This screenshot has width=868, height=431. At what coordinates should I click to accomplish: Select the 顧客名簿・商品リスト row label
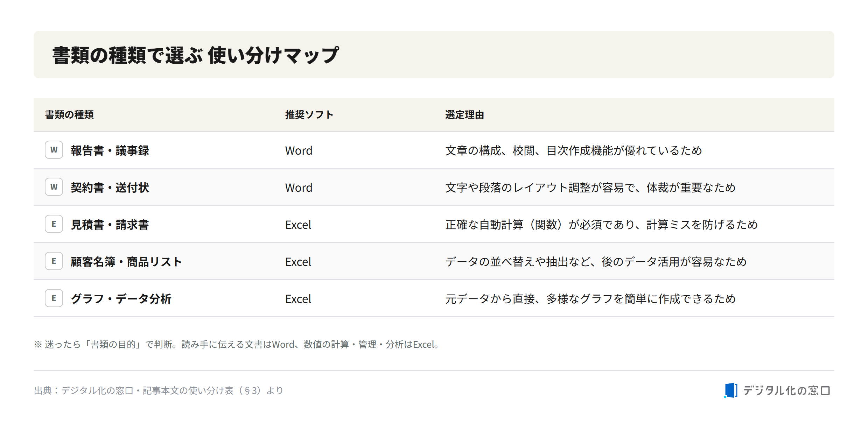[126, 262]
